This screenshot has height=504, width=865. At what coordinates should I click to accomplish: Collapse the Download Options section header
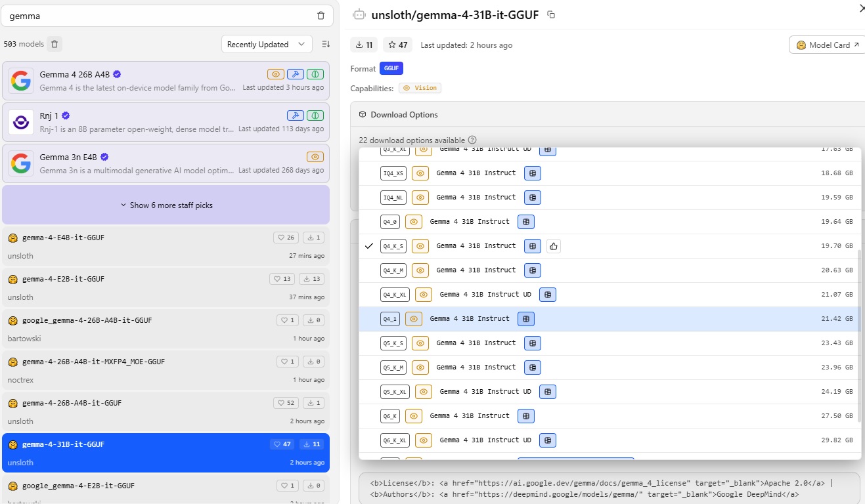(608, 114)
